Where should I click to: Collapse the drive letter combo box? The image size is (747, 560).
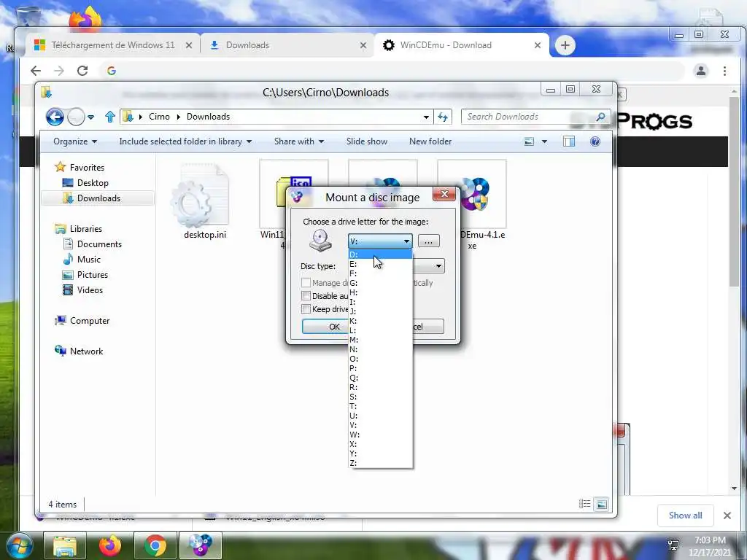point(406,241)
